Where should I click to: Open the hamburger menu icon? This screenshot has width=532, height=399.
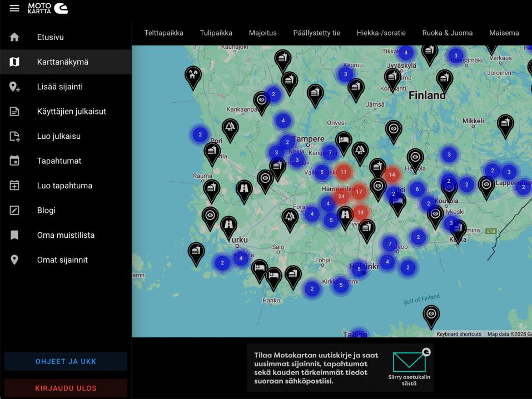[x=14, y=8]
